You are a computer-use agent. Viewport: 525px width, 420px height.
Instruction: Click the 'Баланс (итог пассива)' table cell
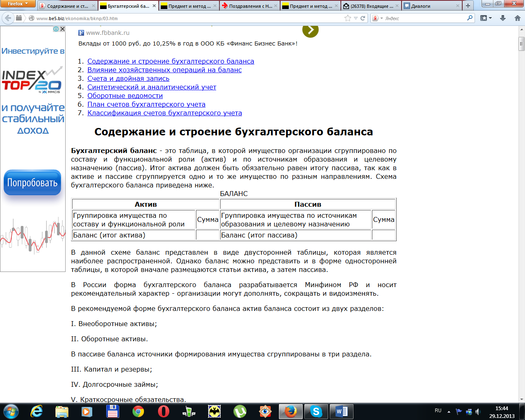[x=296, y=235]
